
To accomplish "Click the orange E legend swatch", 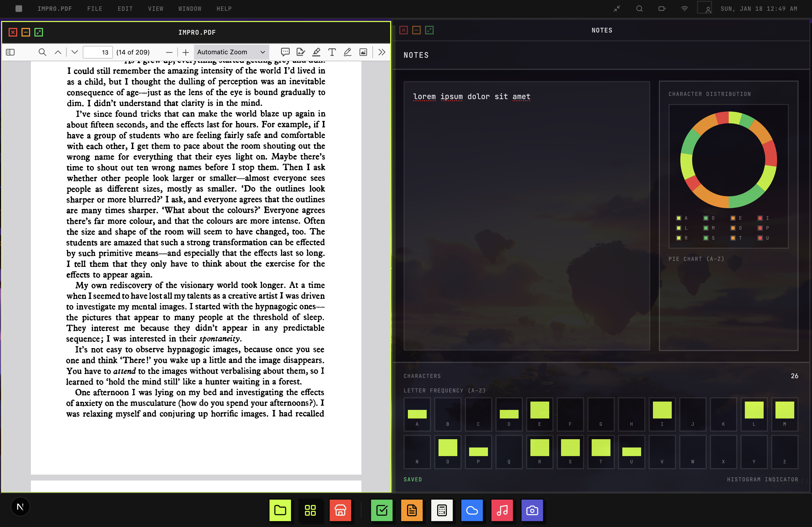I will (732, 218).
